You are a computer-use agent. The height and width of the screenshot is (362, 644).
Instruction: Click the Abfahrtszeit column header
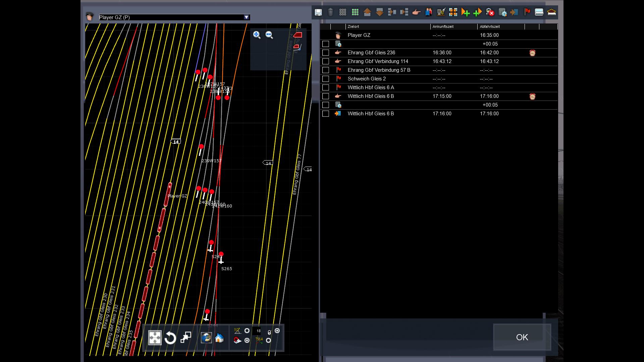[x=501, y=26]
